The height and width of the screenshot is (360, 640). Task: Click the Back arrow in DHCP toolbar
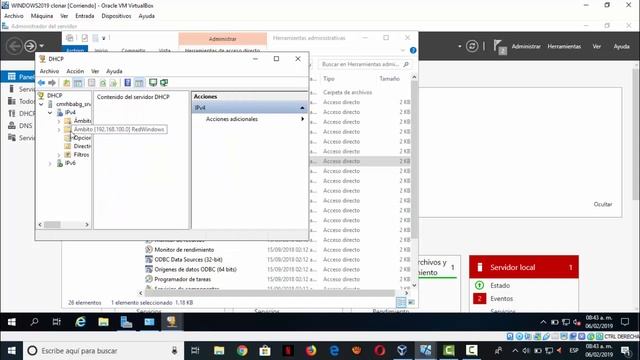[41, 83]
